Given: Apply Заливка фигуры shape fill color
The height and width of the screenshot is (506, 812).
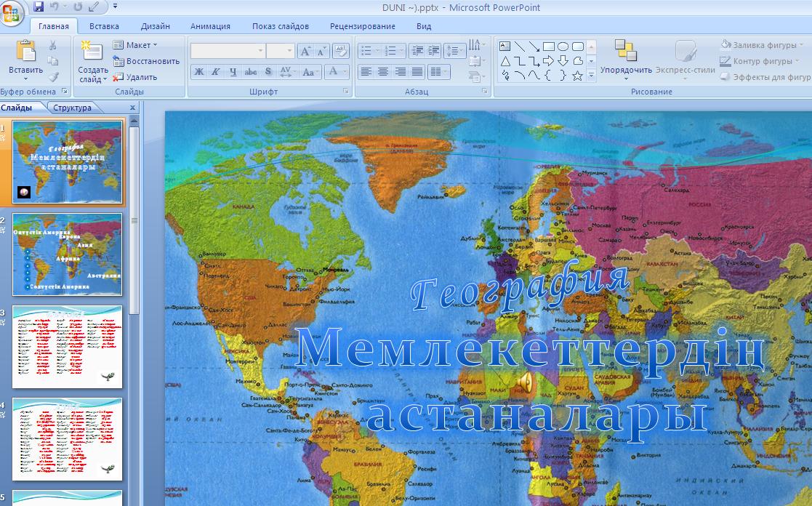Looking at the screenshot, I should (x=761, y=45).
